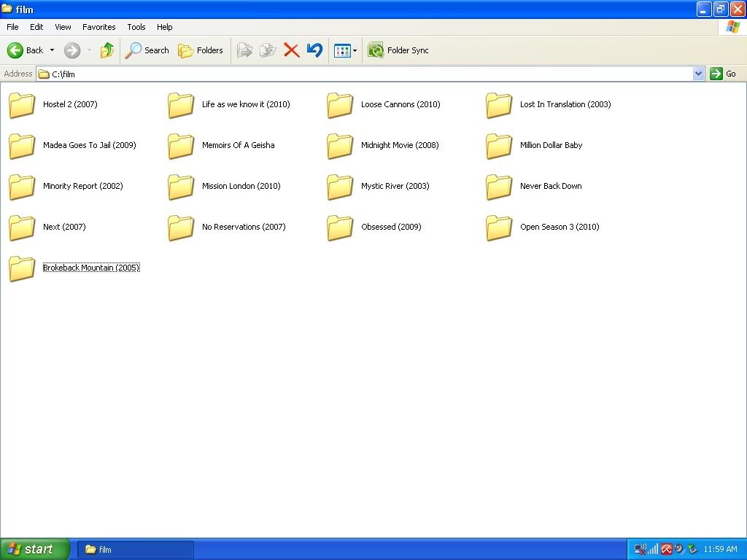Click the 'Open Season 3 (2010)' name label
The image size is (747, 560).
coord(560,227)
